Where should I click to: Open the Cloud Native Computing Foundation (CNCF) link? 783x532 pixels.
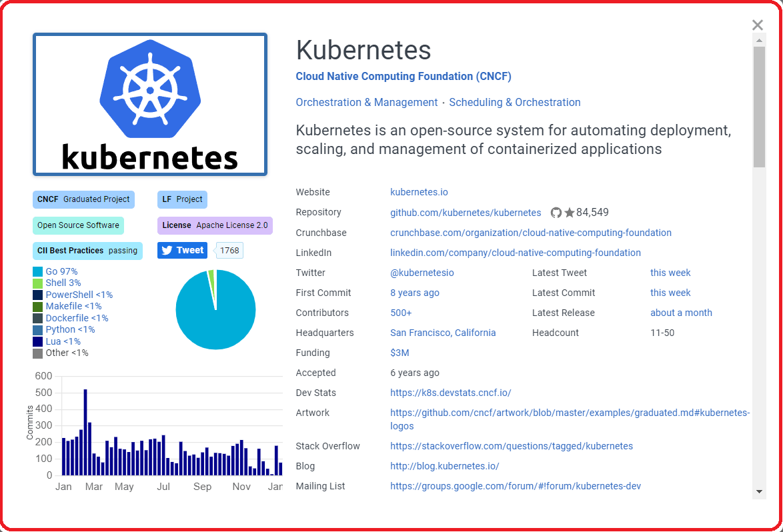click(404, 77)
